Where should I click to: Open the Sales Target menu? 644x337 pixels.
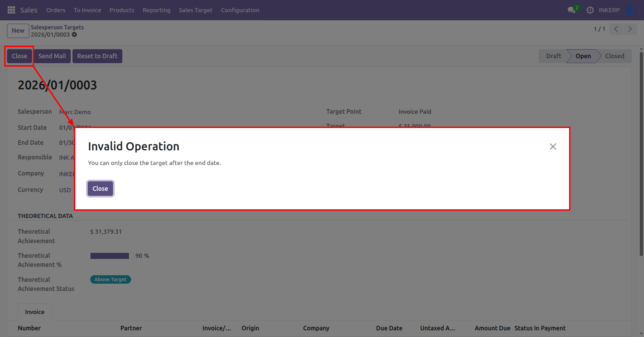pyautogui.click(x=195, y=10)
